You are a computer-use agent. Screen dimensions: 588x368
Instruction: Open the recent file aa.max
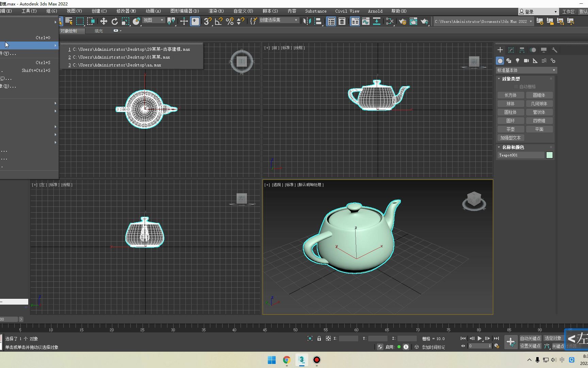[116, 65]
